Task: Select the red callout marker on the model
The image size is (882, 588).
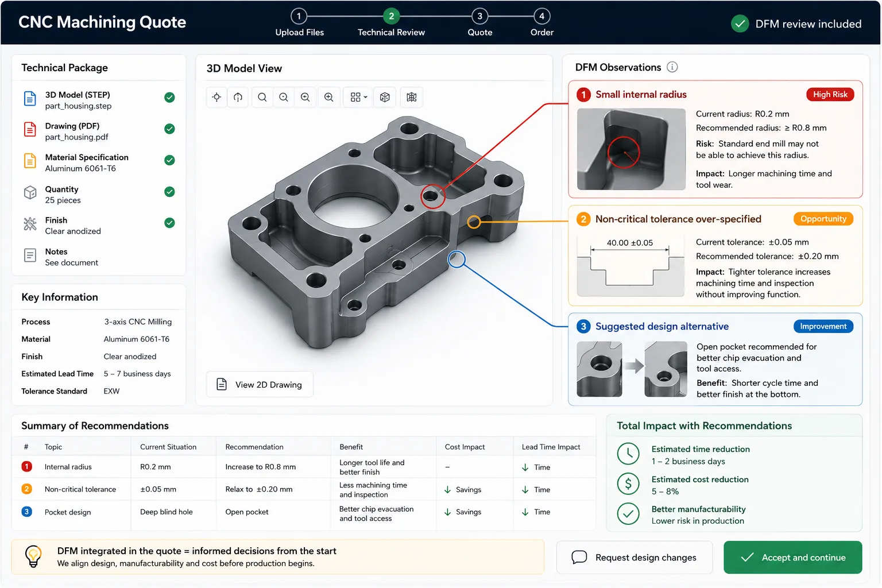Action: point(433,196)
